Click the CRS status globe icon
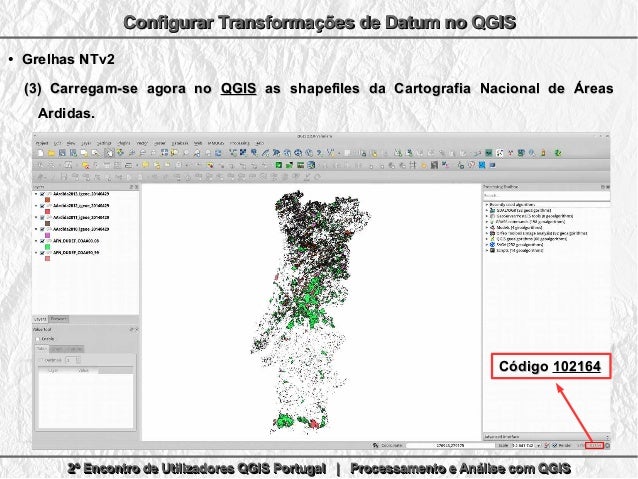The height and width of the screenshot is (479, 638). [607, 446]
